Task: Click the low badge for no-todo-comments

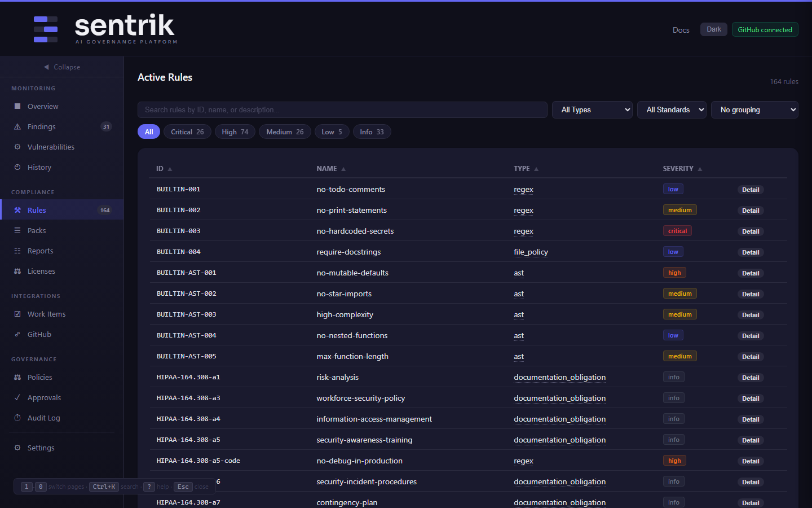Action: (673, 189)
